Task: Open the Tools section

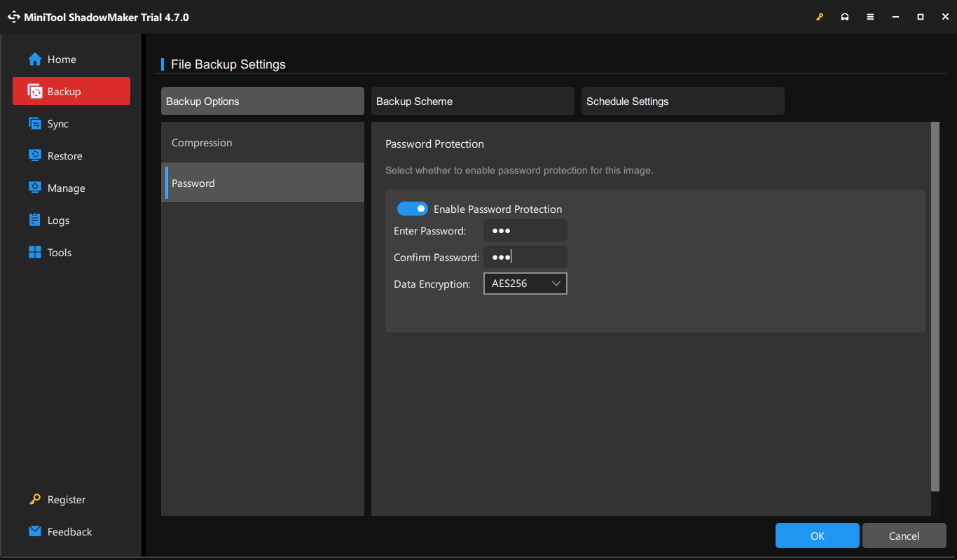Action: coord(59,252)
